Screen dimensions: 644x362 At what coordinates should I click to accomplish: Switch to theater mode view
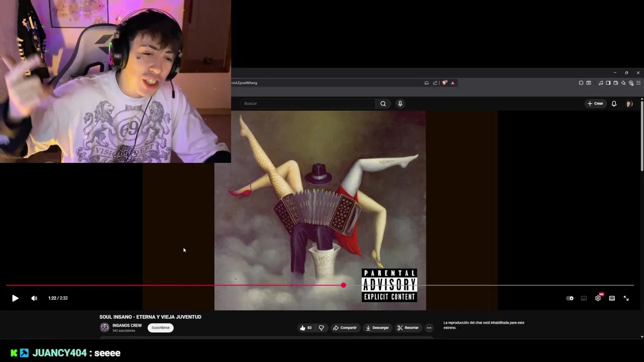pos(612,298)
